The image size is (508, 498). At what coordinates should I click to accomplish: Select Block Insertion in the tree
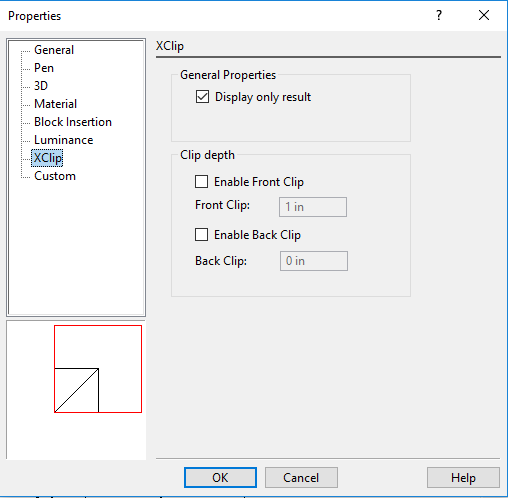pos(73,122)
